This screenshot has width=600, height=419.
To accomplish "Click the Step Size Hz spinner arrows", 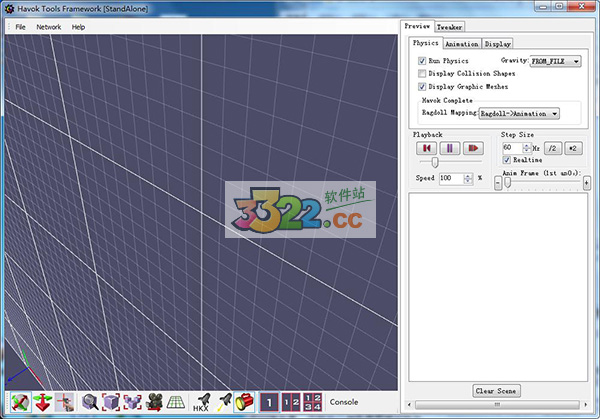I will [527, 148].
